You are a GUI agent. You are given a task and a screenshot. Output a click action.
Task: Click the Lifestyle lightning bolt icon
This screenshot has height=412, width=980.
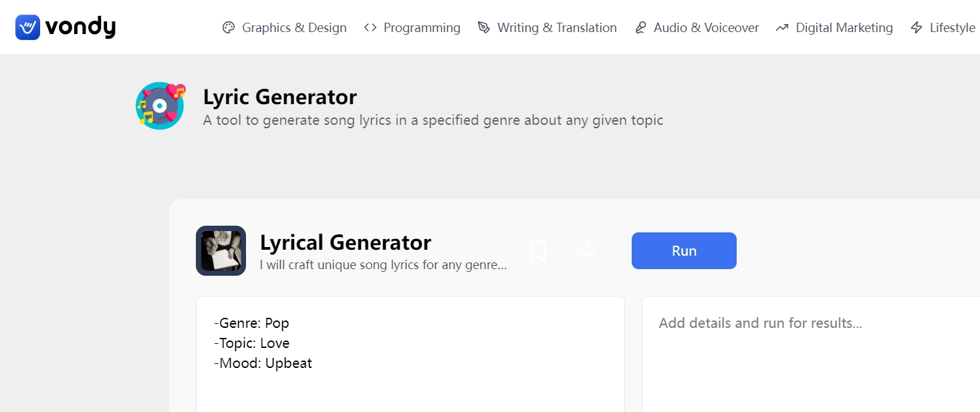[916, 27]
